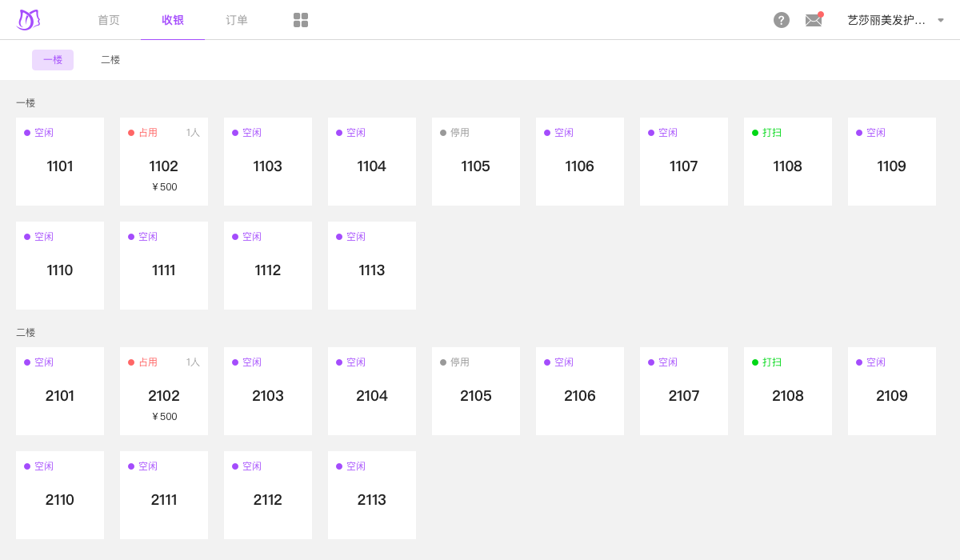Open disabled room 1105 card

[476, 166]
